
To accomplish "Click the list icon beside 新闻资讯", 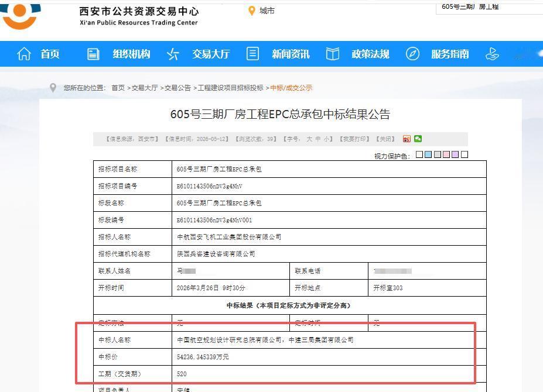I will tap(252, 54).
